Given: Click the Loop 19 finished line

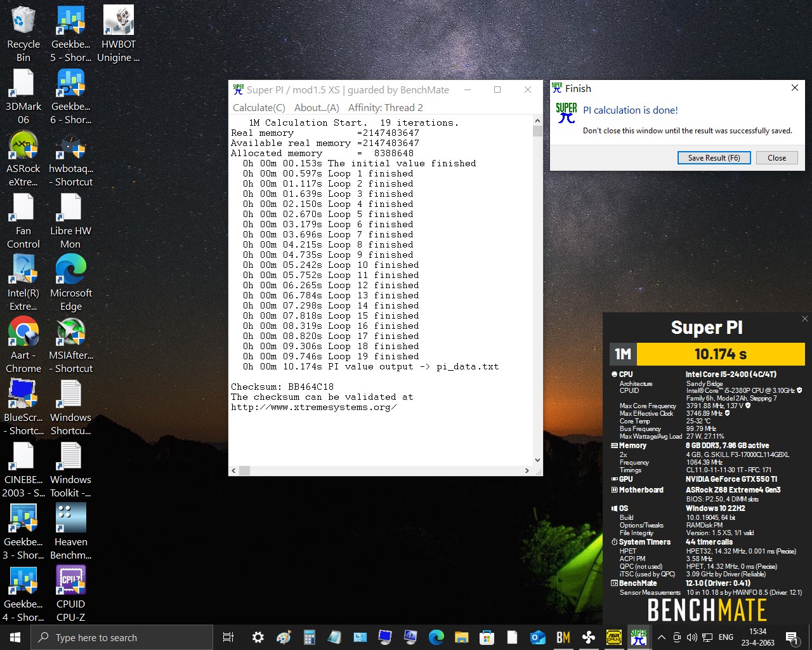Looking at the screenshot, I should 331,357.
